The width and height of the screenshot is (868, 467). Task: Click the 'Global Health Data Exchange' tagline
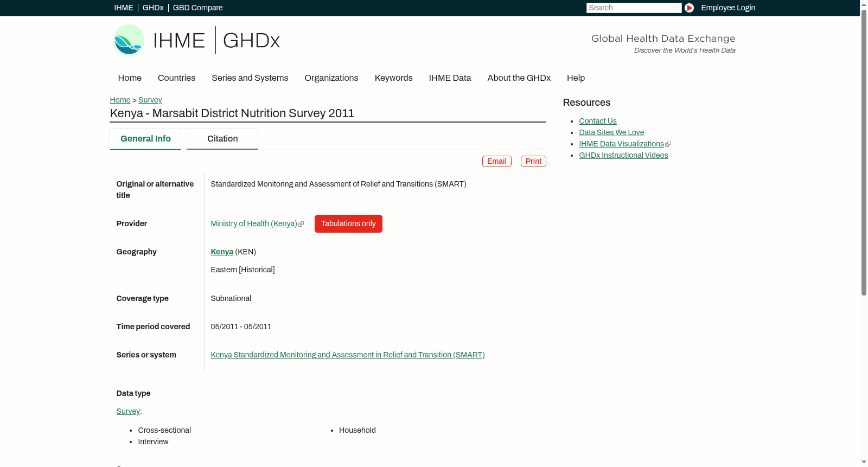tap(663, 39)
